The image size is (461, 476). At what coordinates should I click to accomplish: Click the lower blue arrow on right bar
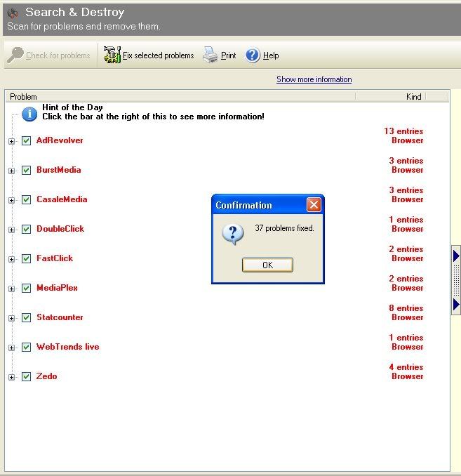[x=456, y=304]
